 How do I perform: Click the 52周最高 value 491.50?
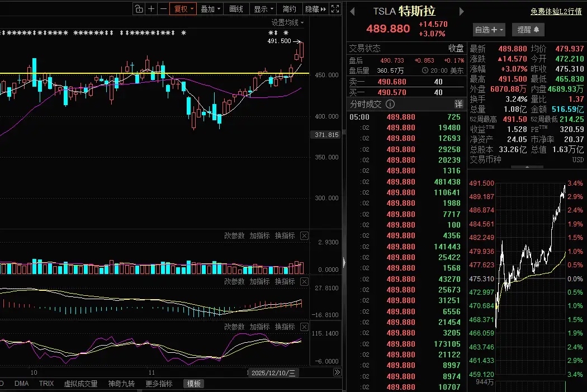point(515,119)
